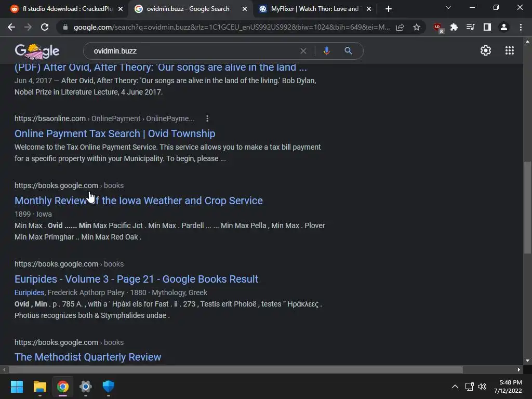Screen dimensions: 532x399
Task: Open options for bsaonline.com result
Action: pos(207,118)
